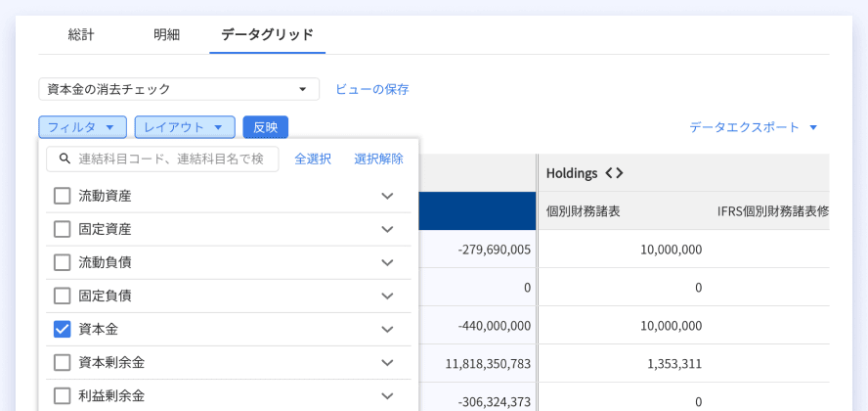Check the 流動資産 checkbox
Viewport: 868px width, 411px height.
tap(62, 196)
